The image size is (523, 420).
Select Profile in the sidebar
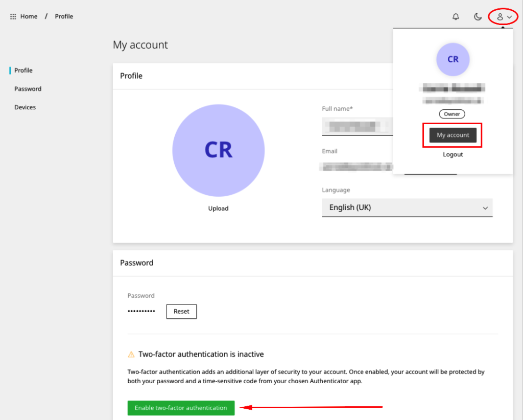click(23, 71)
